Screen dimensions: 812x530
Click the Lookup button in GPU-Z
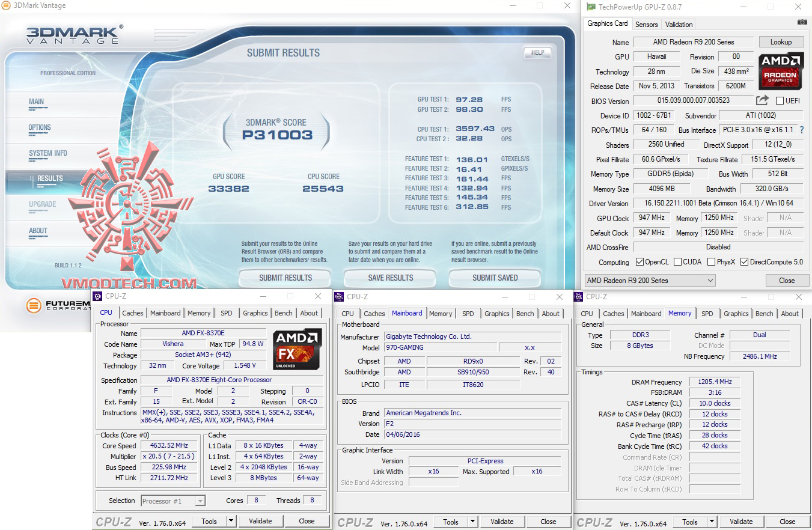click(x=781, y=42)
